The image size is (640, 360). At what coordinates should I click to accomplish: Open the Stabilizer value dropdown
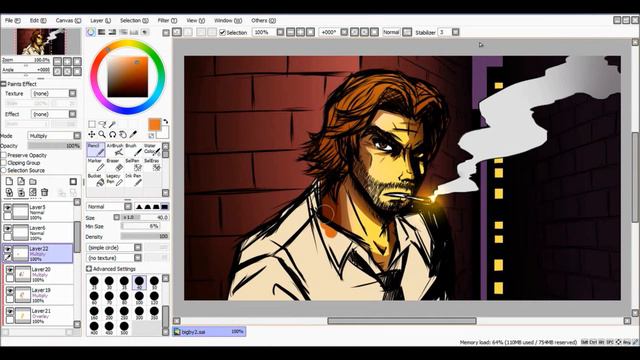[456, 32]
